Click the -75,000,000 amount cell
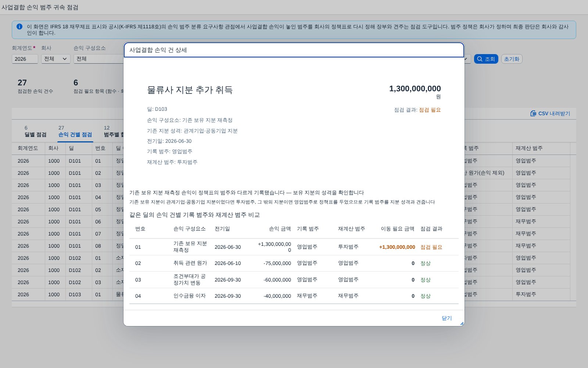The image size is (588, 368). [x=277, y=263]
